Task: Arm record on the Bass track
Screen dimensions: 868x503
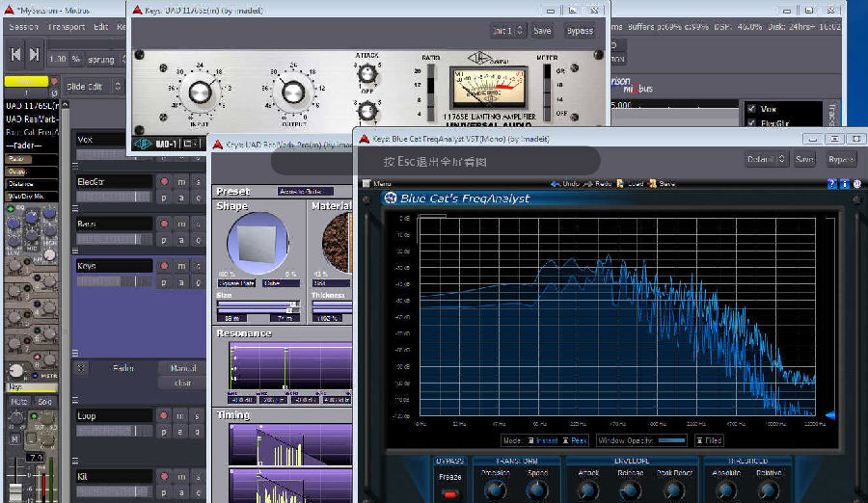Action: pyautogui.click(x=164, y=224)
